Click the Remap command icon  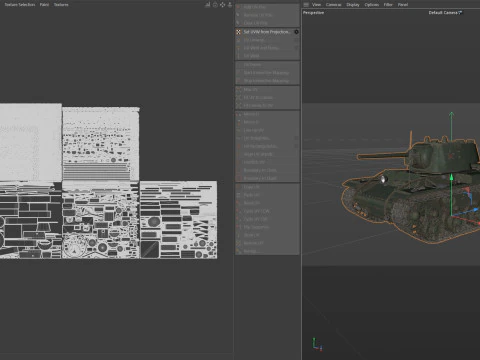[239, 251]
